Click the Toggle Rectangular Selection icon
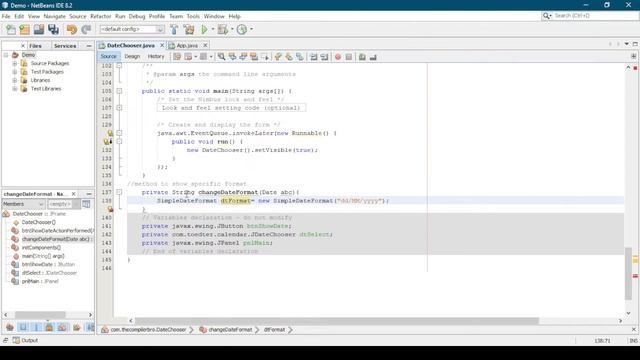640x360 pixels. pos(265,57)
